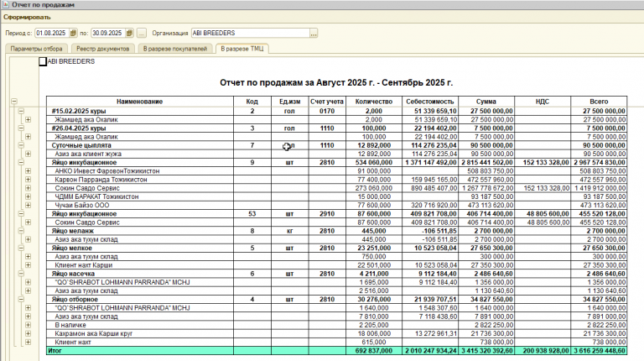The width and height of the screenshot is (644, 361).
Task: Open organization selection ellipsis button
Action: [314, 33]
